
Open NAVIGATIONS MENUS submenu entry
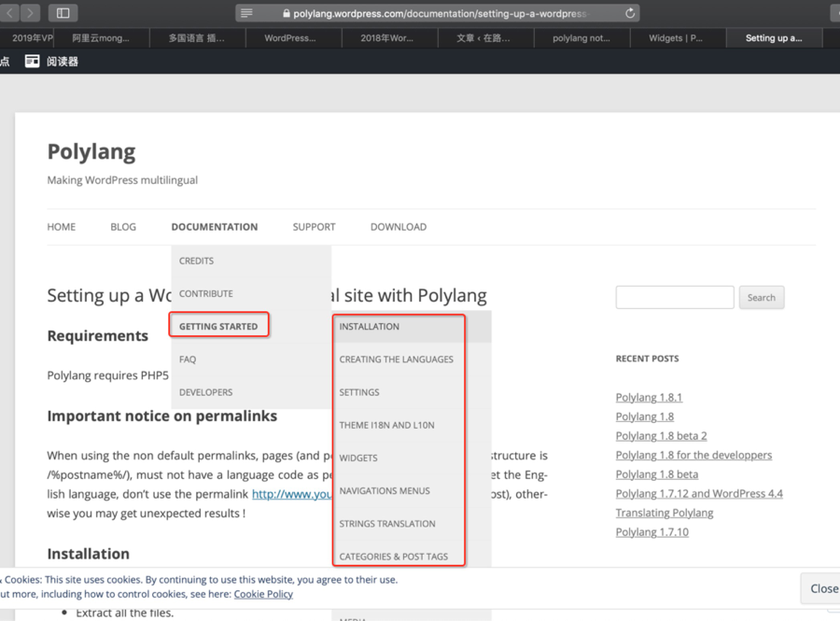[x=412, y=491]
